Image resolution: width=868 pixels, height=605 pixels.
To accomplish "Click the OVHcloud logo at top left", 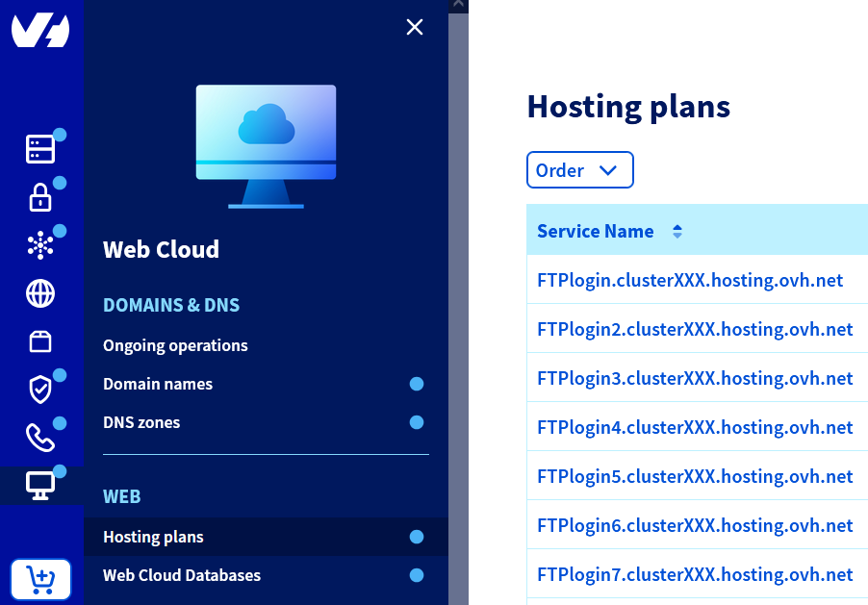I will click(x=41, y=30).
